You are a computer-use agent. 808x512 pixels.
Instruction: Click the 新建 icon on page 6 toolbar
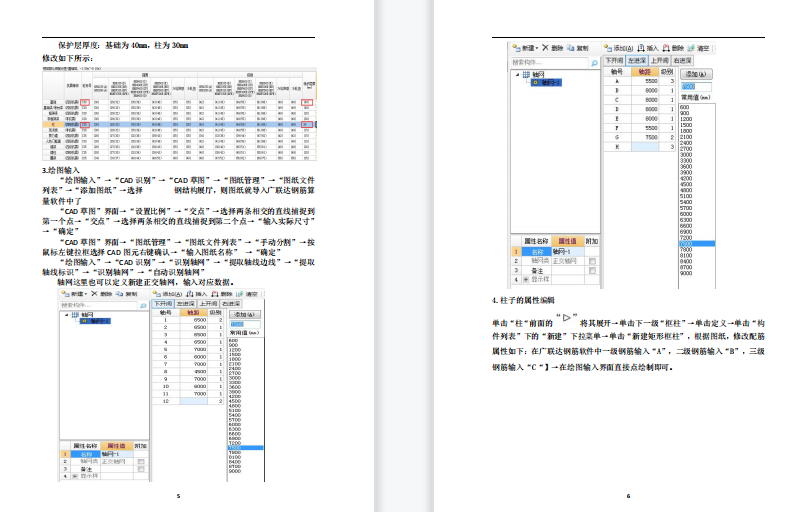(x=516, y=48)
